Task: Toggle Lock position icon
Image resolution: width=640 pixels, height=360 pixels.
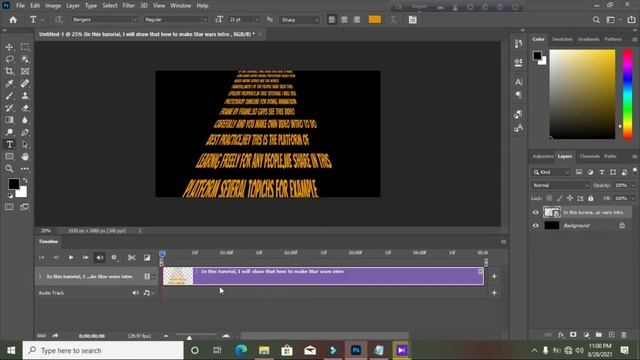Action: (570, 198)
